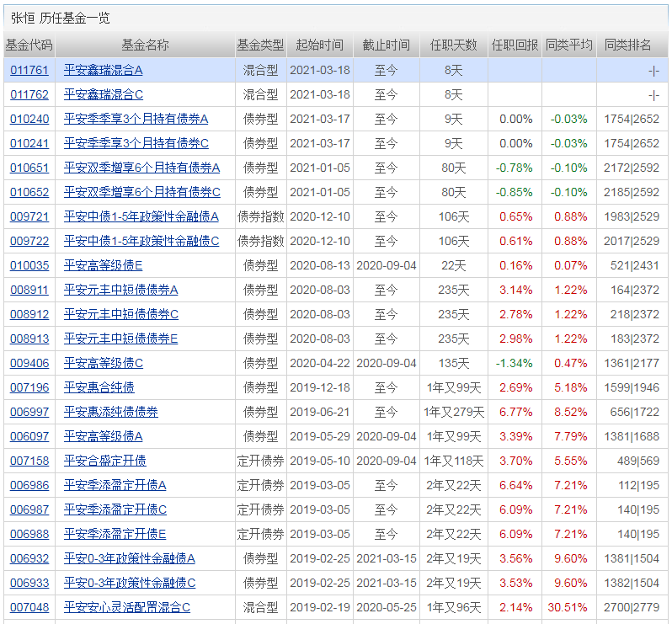Open fund 平安双季增享6个月持有债券C
Viewport: 672px width, 624px height.
click(x=141, y=193)
